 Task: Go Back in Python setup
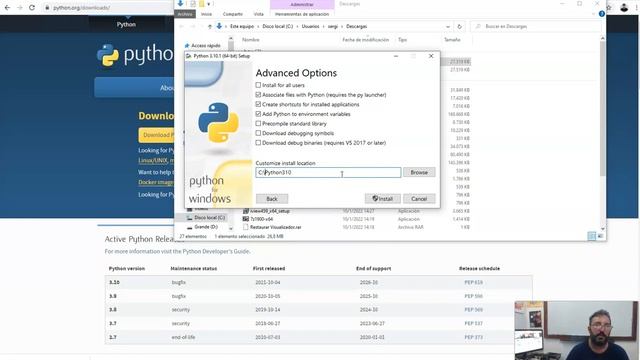(272, 199)
